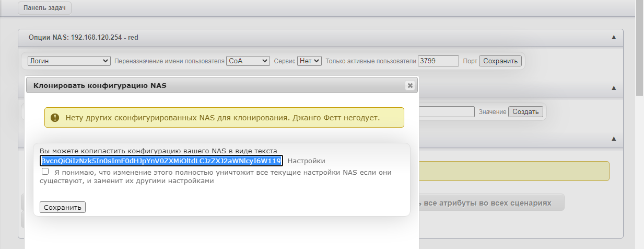Click the 'Клонировать конфигурацию NAS' title bar
This screenshot has width=644, height=249.
tap(209, 85)
